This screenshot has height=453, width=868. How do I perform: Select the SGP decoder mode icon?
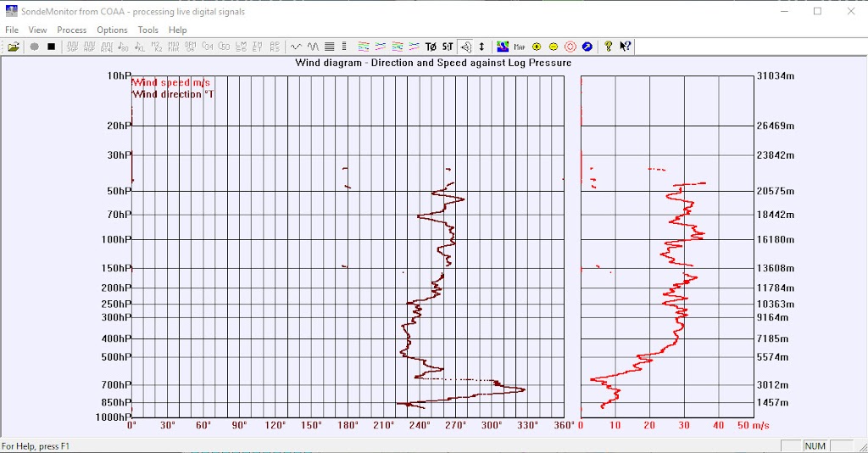pos(72,47)
